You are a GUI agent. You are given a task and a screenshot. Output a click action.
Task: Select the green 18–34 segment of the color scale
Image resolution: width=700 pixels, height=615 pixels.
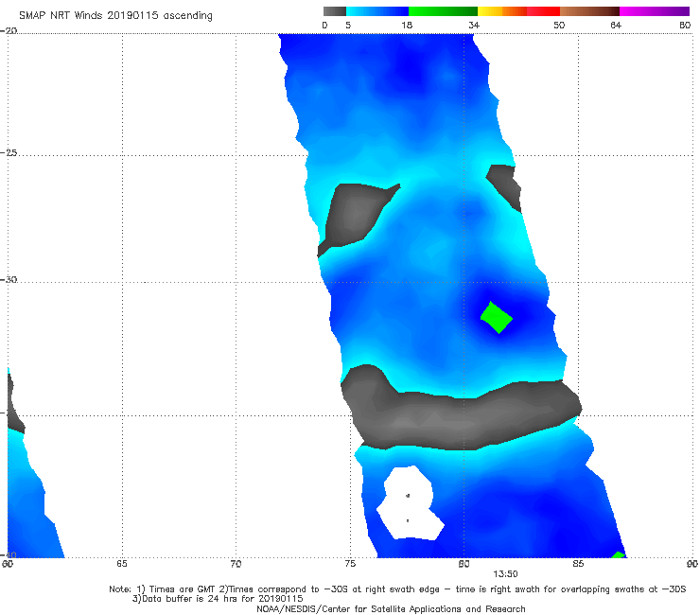coord(443,11)
